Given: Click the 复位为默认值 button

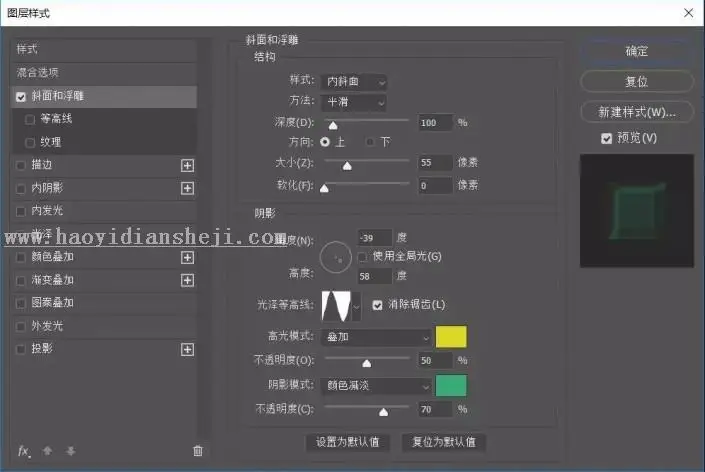Looking at the screenshot, I should click(444, 442).
